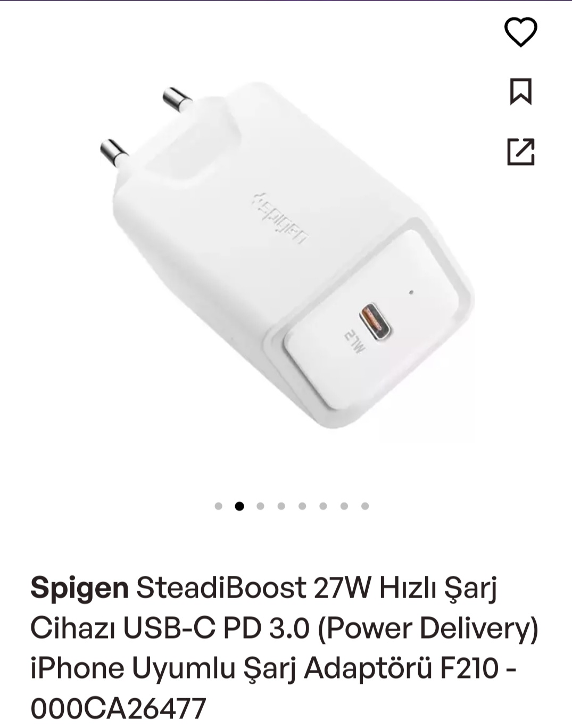Tap the USB-C port in product photo

(375, 321)
